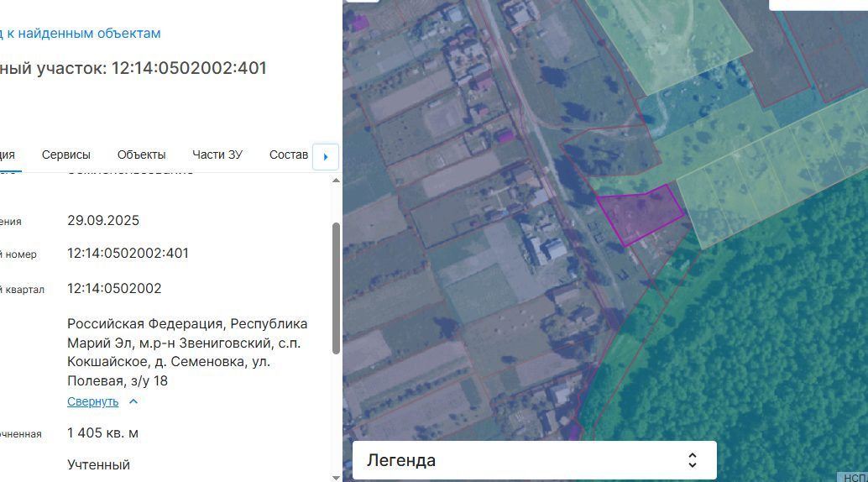Select cadastral quarter 12:14:0502002 value

click(x=114, y=289)
